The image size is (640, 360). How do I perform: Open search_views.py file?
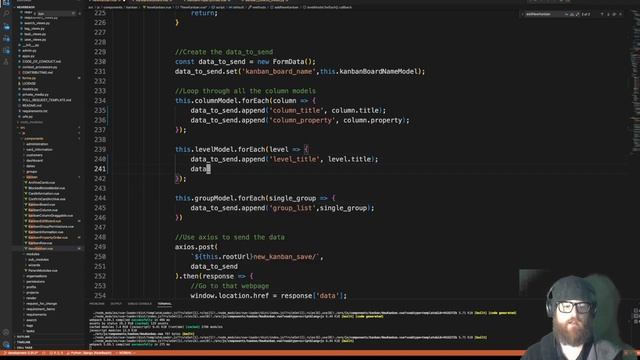[37, 23]
